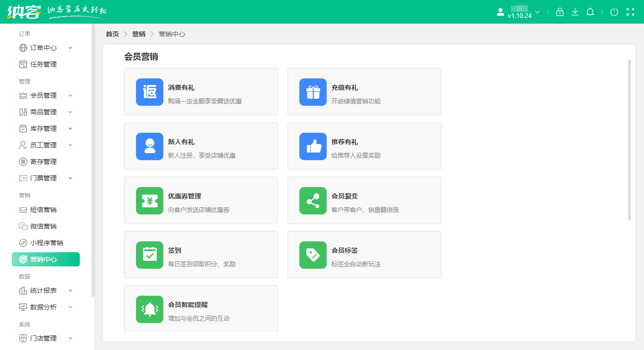Click the download icon in top bar
644x350 pixels.
click(575, 12)
